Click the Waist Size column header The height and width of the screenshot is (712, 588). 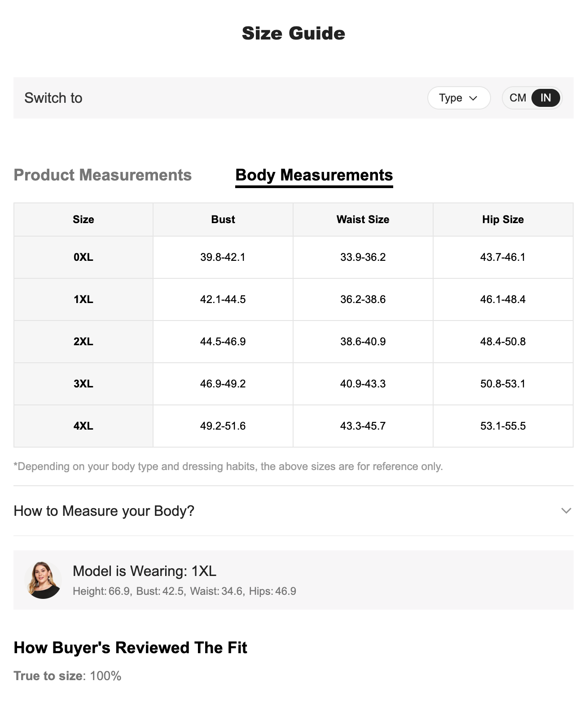coord(363,220)
